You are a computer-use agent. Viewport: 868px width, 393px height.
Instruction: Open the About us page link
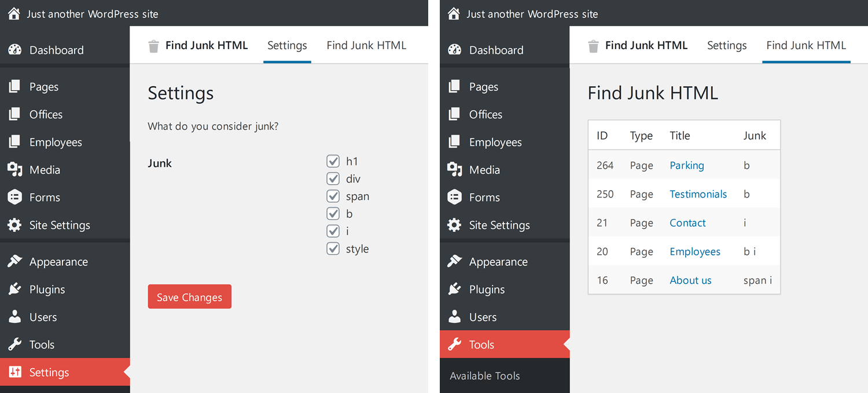[690, 280]
